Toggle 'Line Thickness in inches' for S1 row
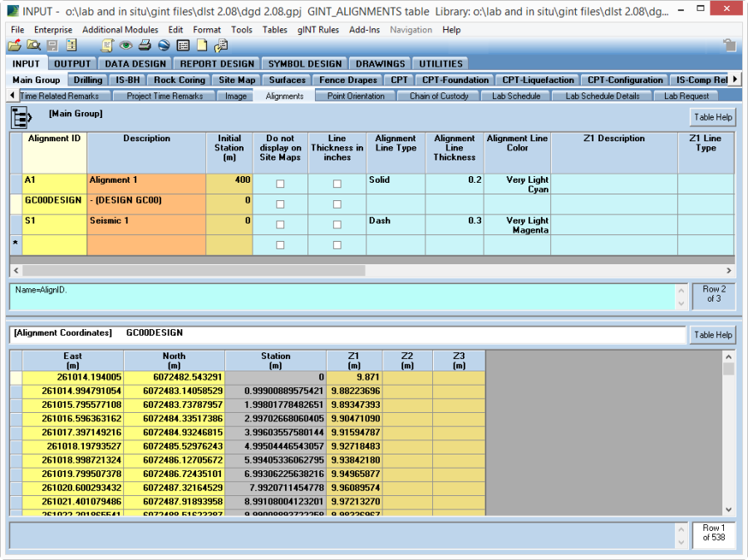The width and height of the screenshot is (748, 560). click(x=337, y=225)
